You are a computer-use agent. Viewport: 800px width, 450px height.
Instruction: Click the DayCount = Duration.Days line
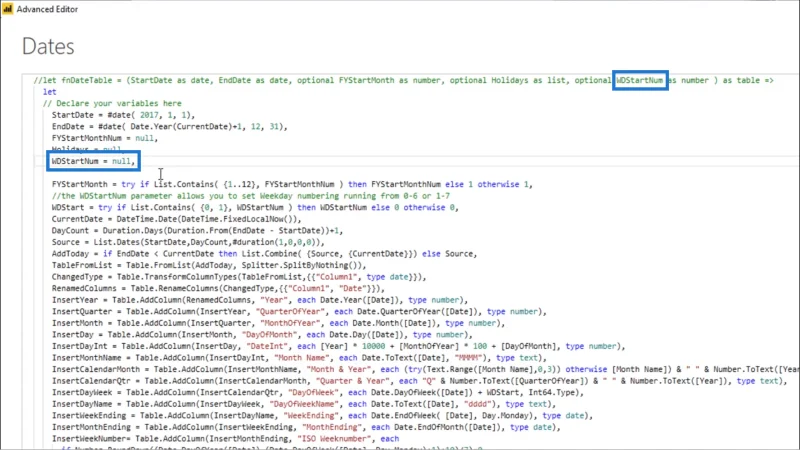coord(197,231)
